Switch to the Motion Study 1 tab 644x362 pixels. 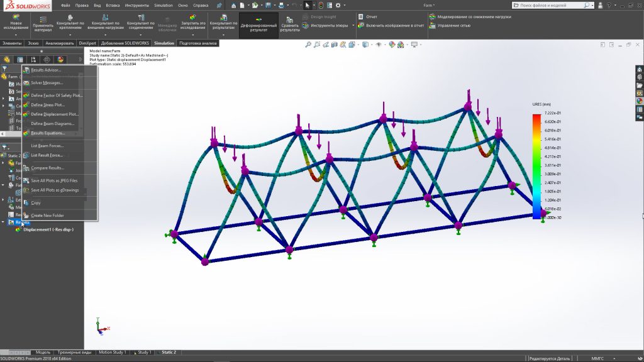click(112, 353)
